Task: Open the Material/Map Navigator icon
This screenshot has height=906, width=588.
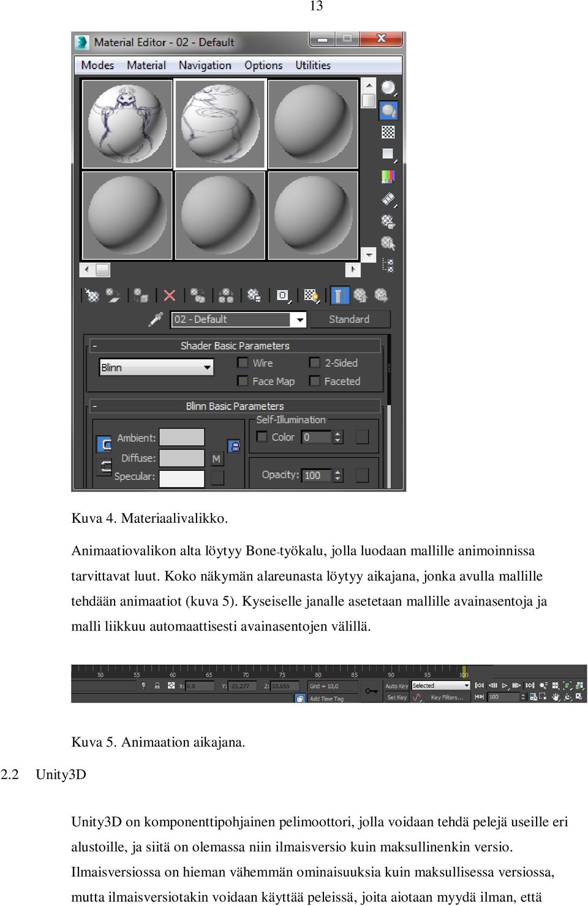Action: pos(388,265)
